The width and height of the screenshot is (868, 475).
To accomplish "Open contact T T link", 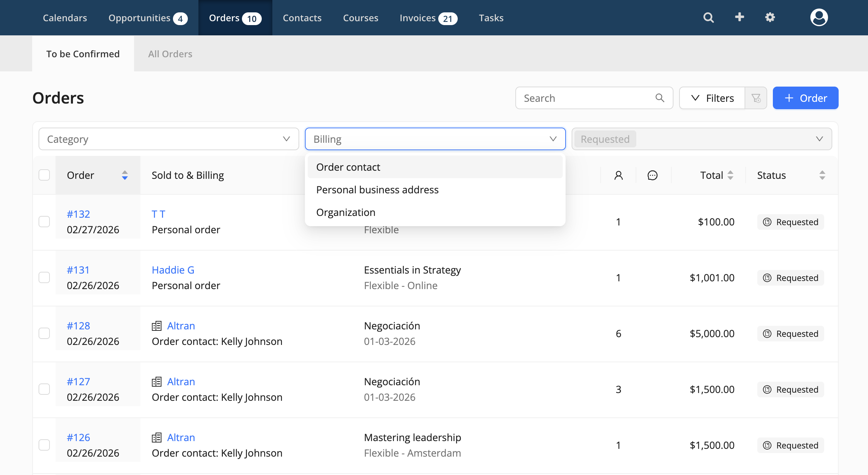I will (x=158, y=214).
